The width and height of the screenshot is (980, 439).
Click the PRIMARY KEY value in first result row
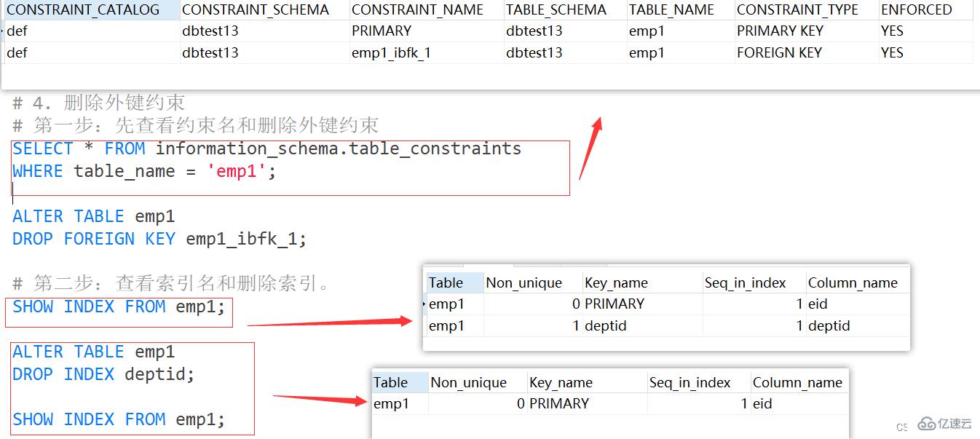[780, 31]
